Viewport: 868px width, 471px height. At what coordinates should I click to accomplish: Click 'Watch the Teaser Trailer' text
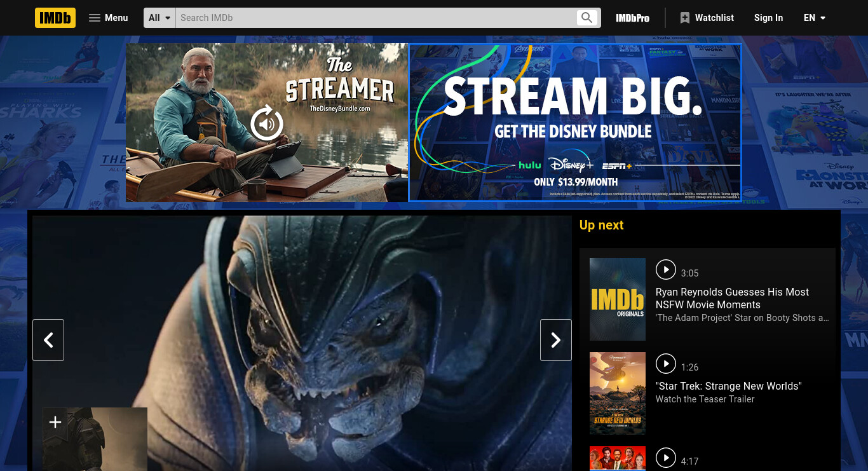coord(705,399)
